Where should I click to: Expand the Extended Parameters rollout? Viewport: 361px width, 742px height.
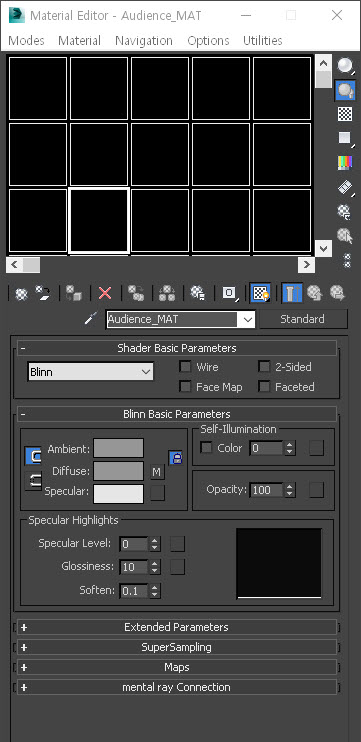click(x=177, y=627)
